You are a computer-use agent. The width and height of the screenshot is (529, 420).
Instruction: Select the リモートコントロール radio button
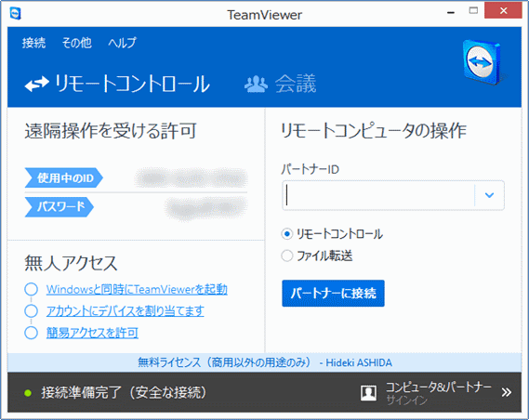286,234
